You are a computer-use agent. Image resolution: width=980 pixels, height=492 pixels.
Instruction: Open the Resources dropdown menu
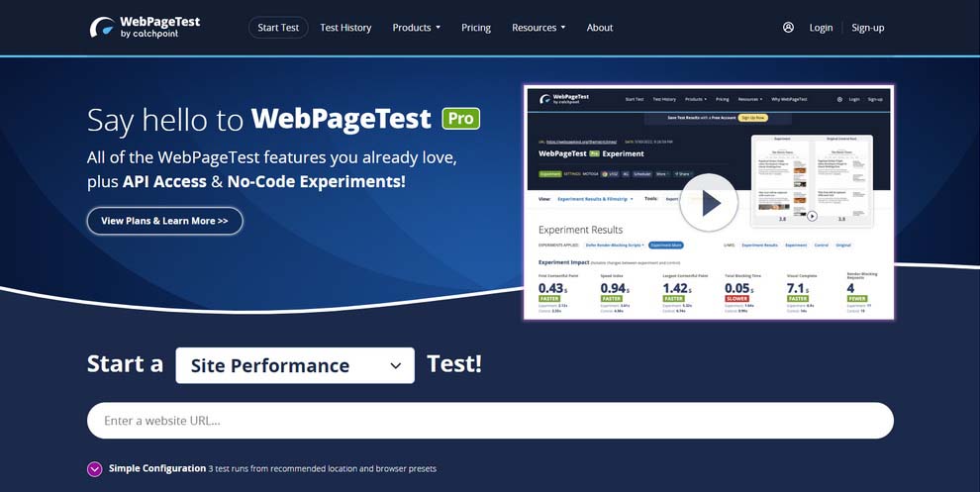coord(539,28)
